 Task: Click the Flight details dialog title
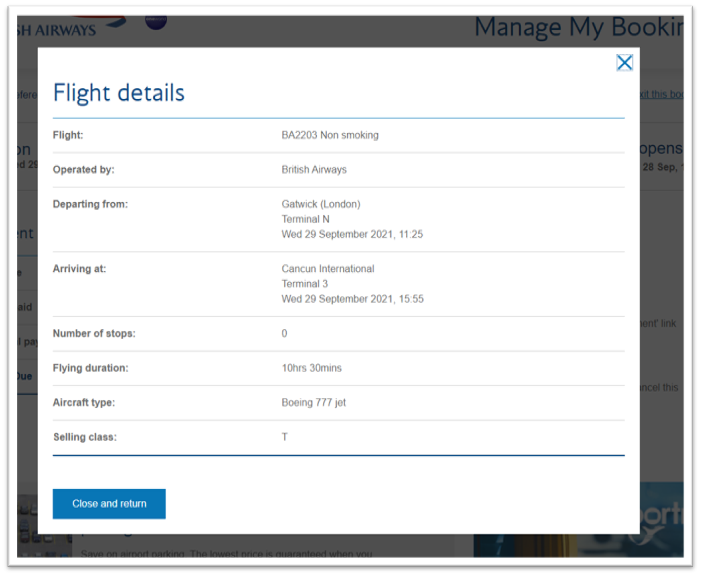pos(118,93)
